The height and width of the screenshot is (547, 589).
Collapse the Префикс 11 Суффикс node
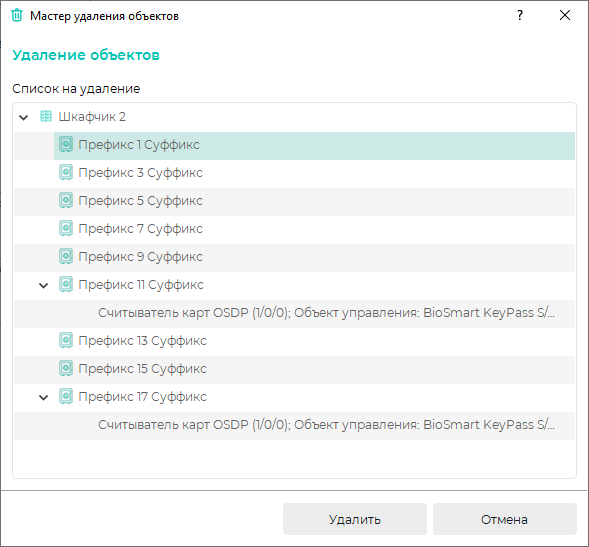[44, 286]
